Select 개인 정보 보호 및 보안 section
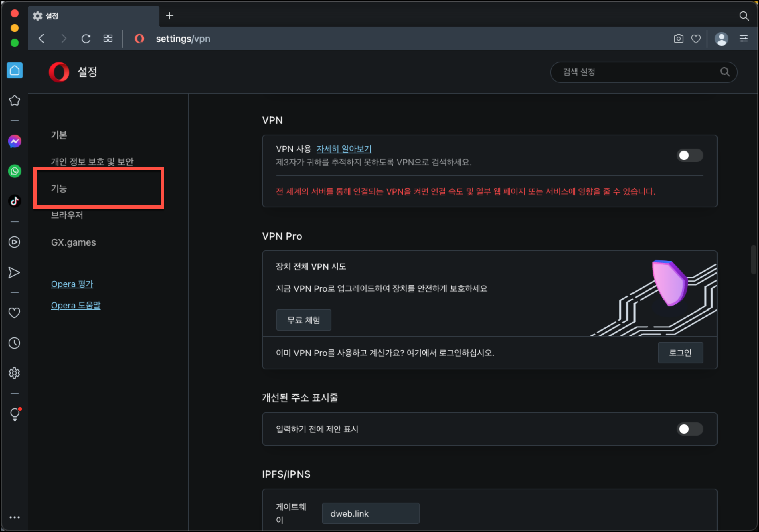 click(x=92, y=162)
